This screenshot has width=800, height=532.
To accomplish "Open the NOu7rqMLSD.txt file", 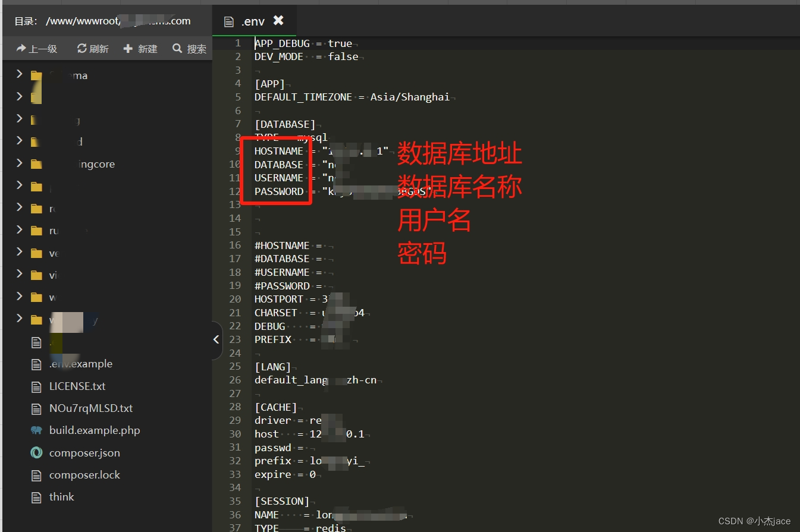I will (91, 408).
